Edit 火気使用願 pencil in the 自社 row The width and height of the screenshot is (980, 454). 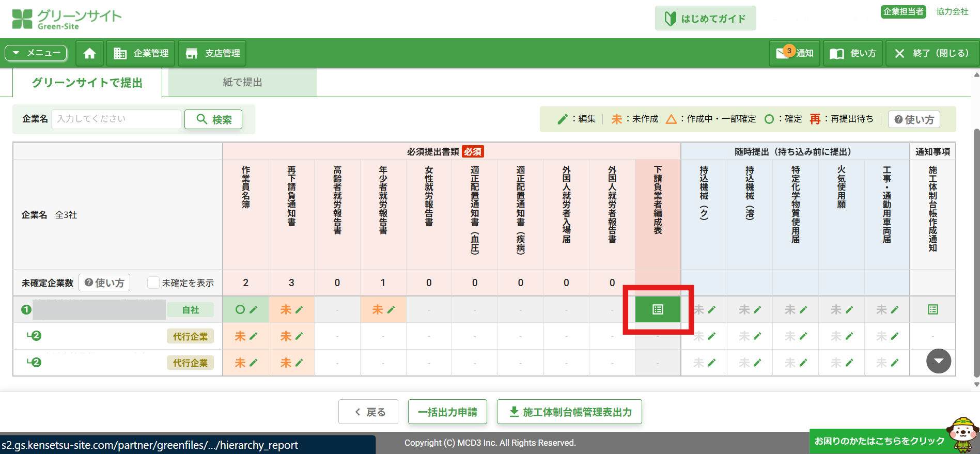(x=849, y=309)
